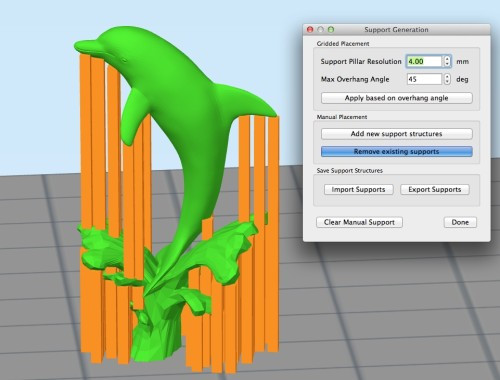The height and width of the screenshot is (380, 500).
Task: Increase Support Pillar Resolution with up arrow
Action: pyautogui.click(x=447, y=59)
